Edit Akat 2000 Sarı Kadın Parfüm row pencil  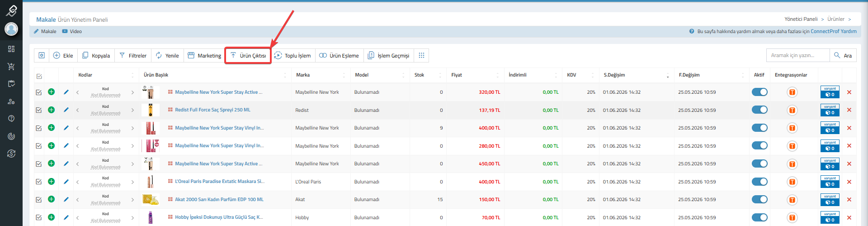pos(66,199)
